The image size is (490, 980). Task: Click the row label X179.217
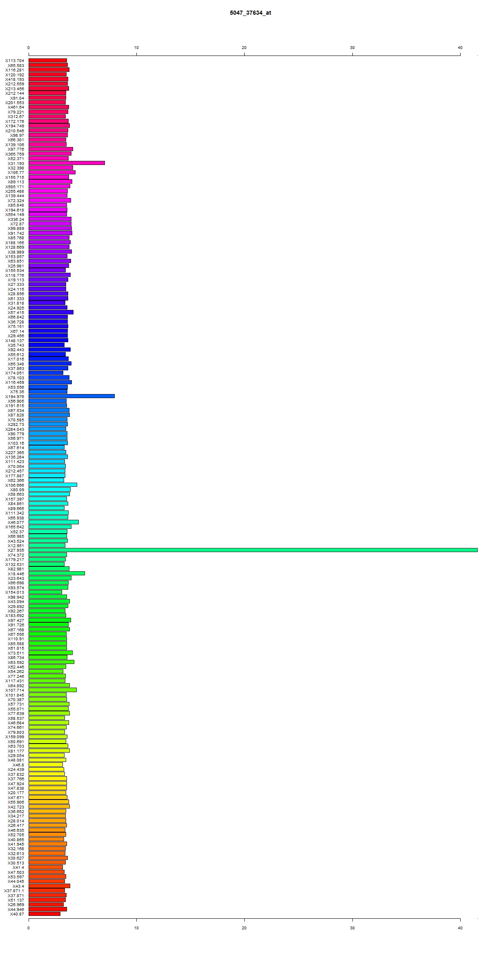point(15,560)
